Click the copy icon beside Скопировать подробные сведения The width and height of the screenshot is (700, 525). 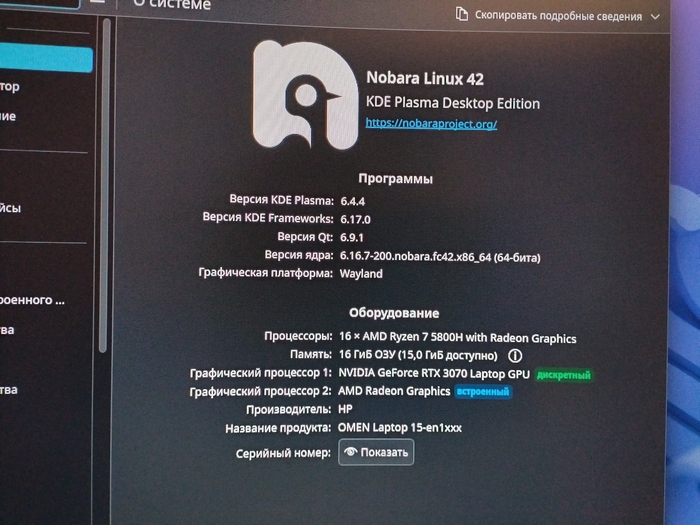461,14
